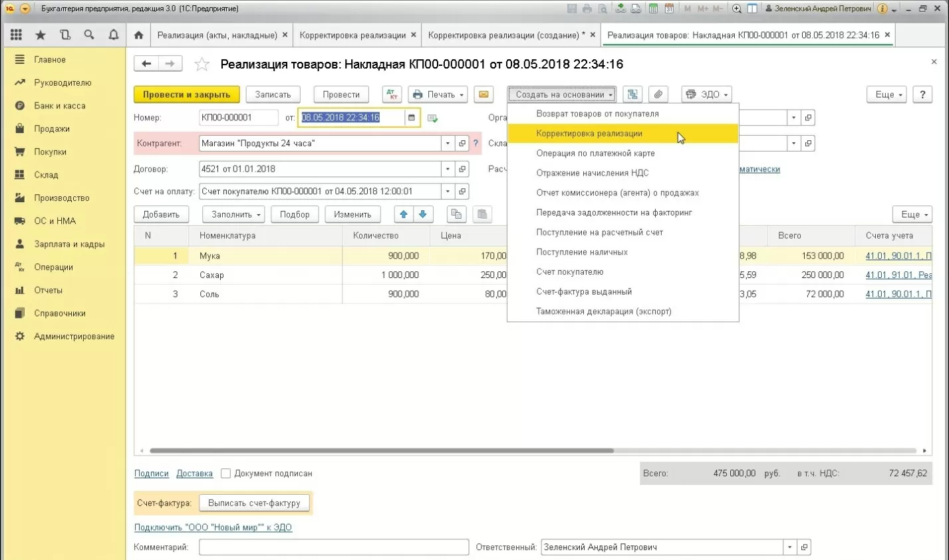The height and width of the screenshot is (560, 949).
Task: Open calendar picker beside document date
Action: 412,118
